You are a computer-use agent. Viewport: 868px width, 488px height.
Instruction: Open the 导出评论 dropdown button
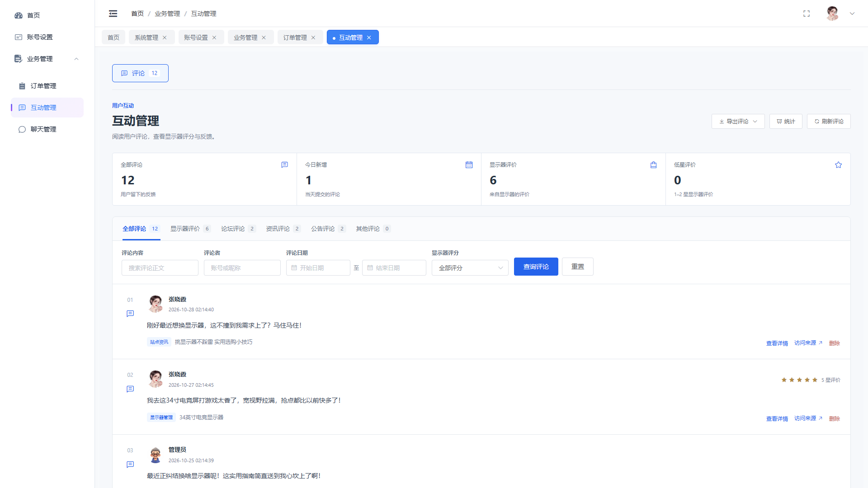[x=738, y=122]
